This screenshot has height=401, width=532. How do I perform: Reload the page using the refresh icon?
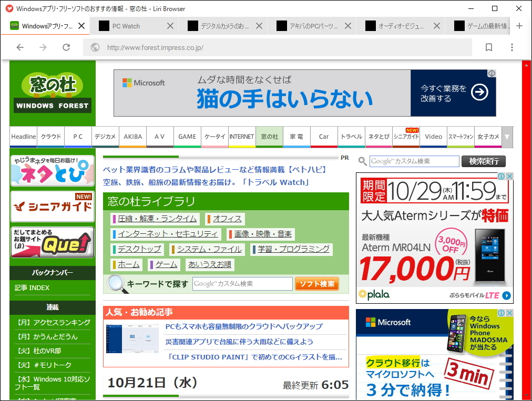65,47
